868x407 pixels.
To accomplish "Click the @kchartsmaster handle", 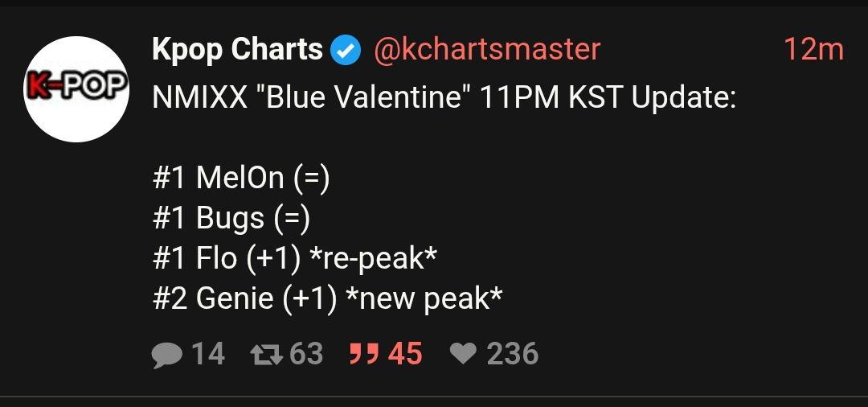I will click(x=487, y=50).
